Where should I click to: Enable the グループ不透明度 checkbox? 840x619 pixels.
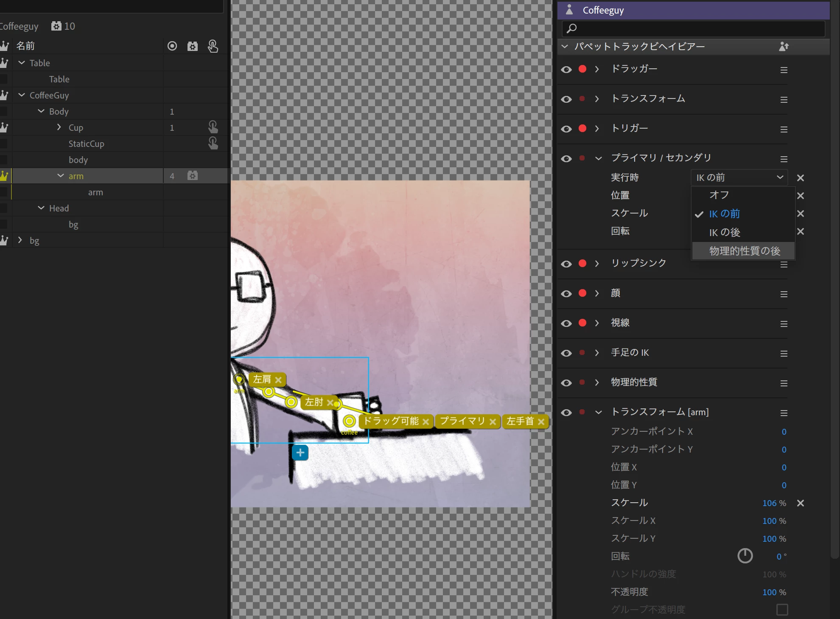pos(782,610)
